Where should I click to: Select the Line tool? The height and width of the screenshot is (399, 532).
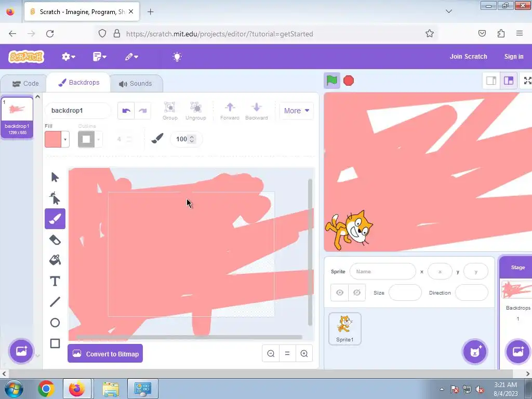pyautogui.click(x=55, y=302)
